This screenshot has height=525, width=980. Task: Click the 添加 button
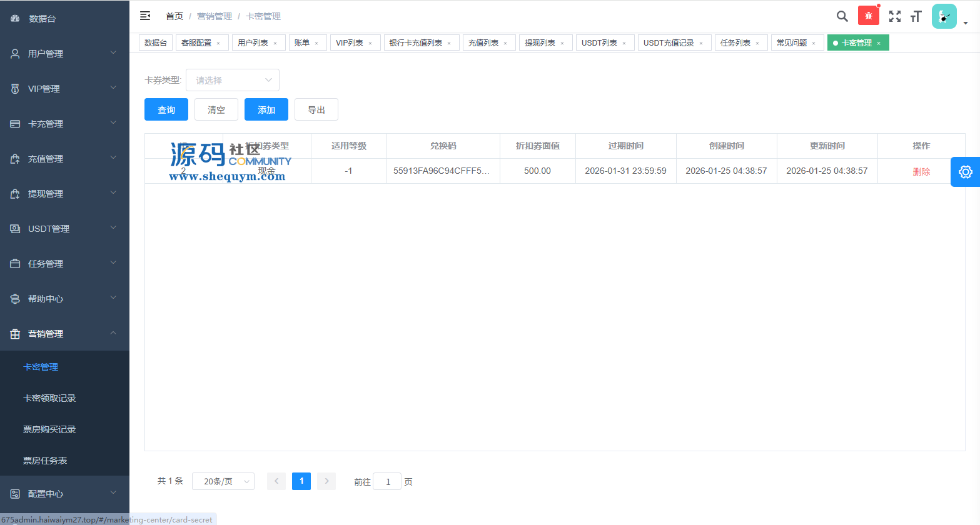[266, 109]
